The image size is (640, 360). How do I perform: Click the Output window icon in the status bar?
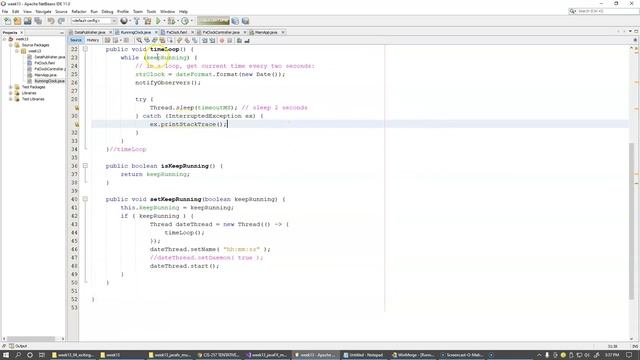[x=11, y=346]
